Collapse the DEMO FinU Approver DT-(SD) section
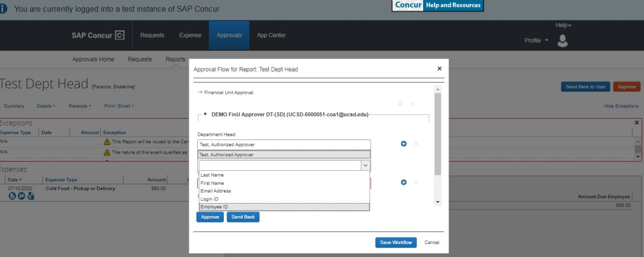 (x=205, y=115)
